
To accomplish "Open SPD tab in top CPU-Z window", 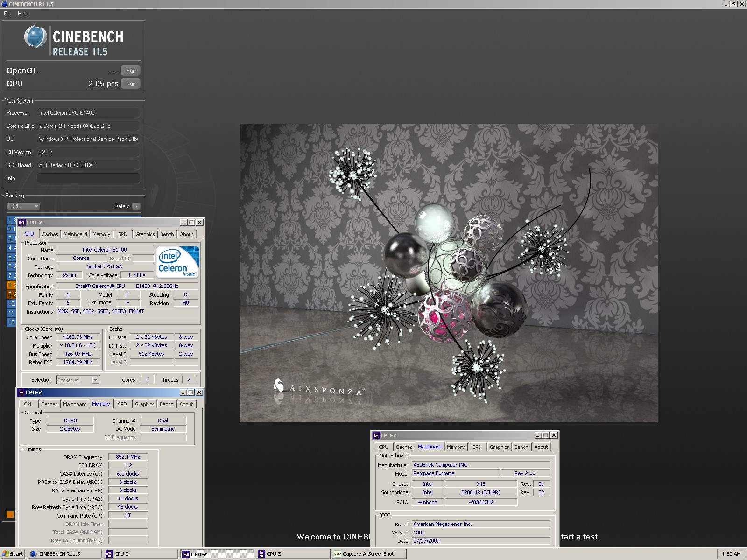I will [123, 234].
